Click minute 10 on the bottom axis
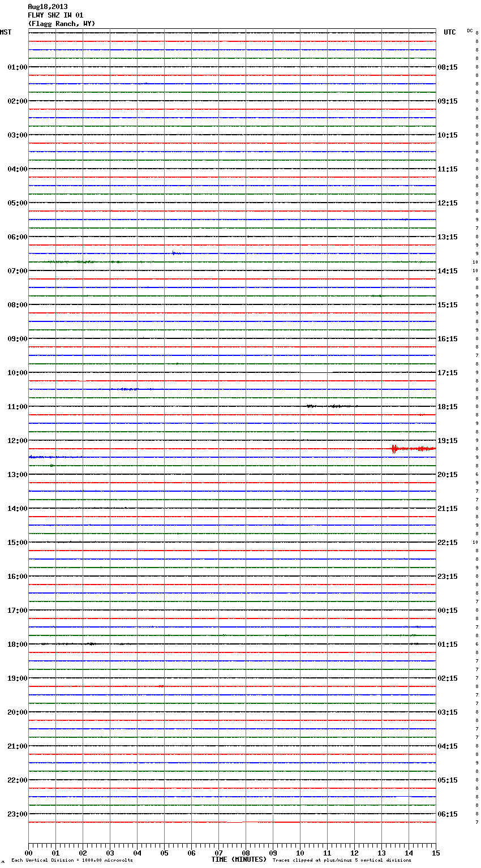481x868 pixels. 300,853
